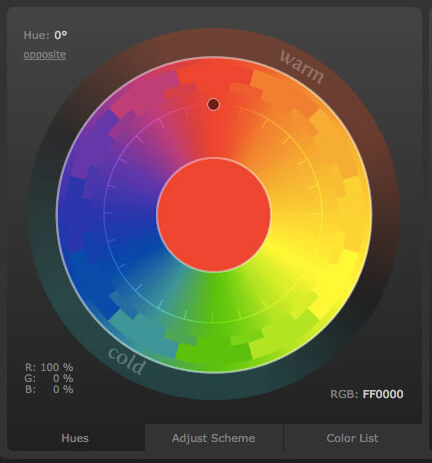This screenshot has width=432, height=463.
Task: Click the RGB FF0000 hex value
Action: click(383, 394)
